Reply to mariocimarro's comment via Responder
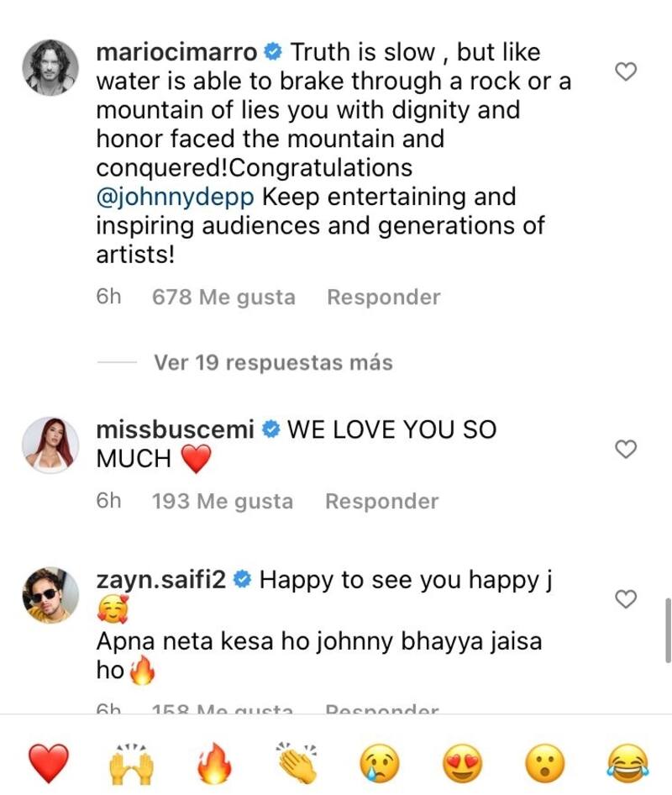This screenshot has width=672, height=795. point(383,297)
